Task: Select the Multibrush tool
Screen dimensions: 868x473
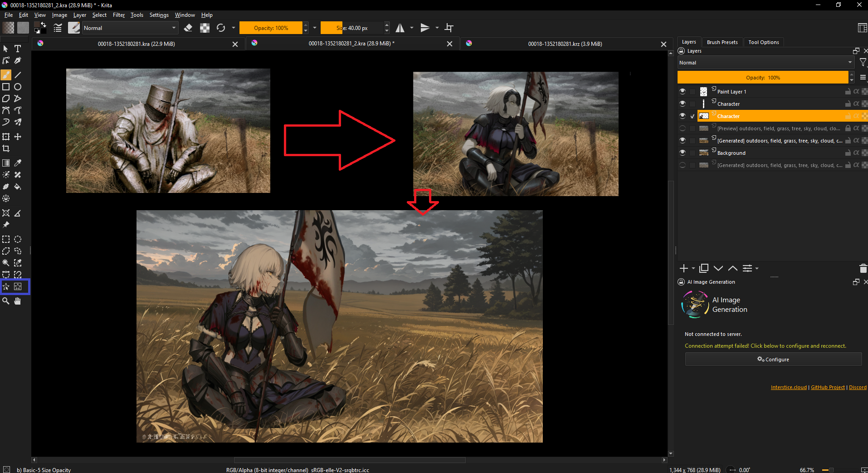Action: click(18, 122)
